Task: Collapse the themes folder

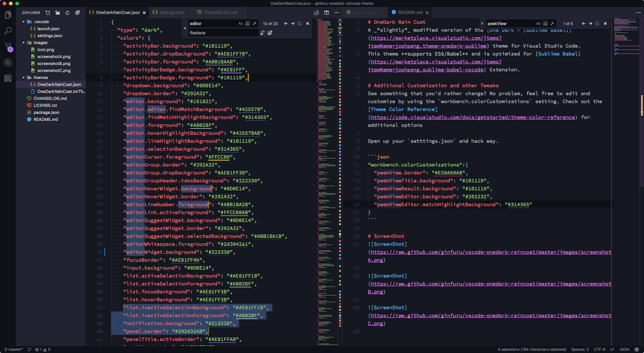Action: pyautogui.click(x=24, y=78)
